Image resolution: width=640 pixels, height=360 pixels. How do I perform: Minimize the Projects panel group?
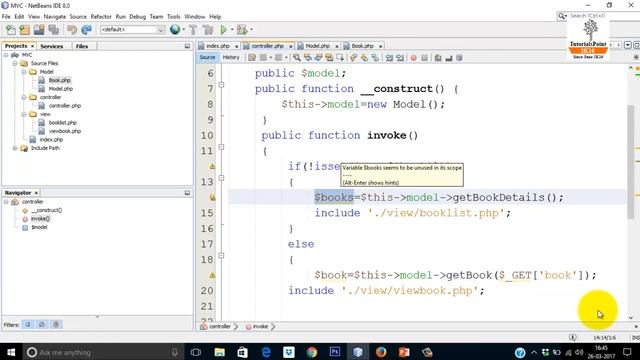coord(187,46)
